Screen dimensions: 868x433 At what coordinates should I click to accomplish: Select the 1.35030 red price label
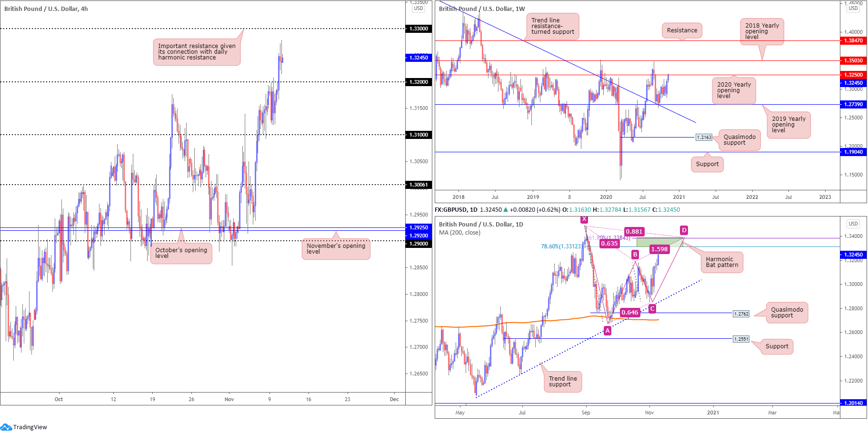pos(853,61)
